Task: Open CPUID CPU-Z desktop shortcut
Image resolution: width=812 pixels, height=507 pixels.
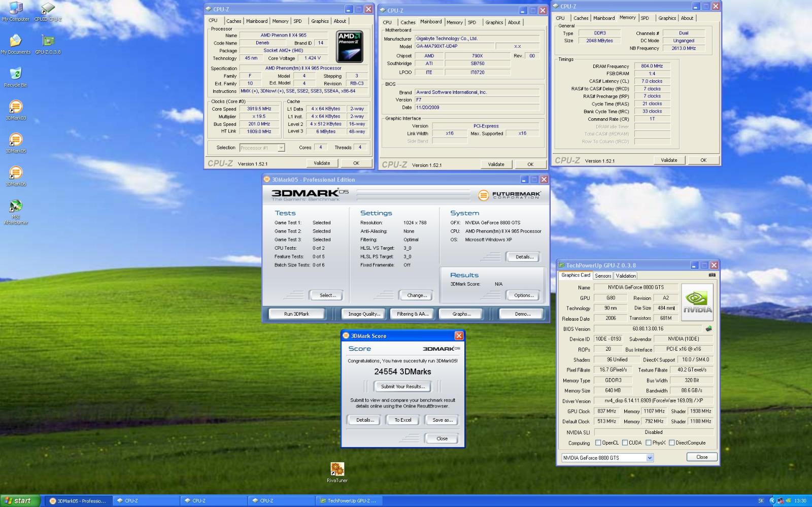Action: 48,12
